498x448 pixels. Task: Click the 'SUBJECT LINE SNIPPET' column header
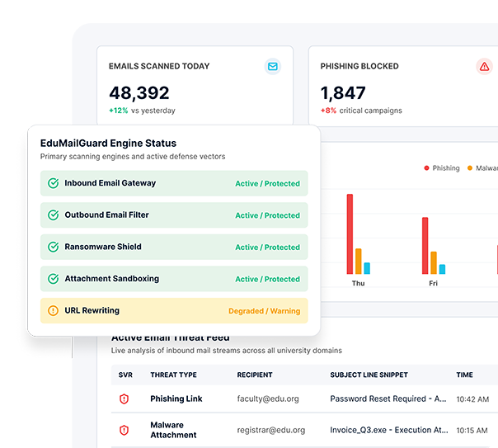coord(369,375)
